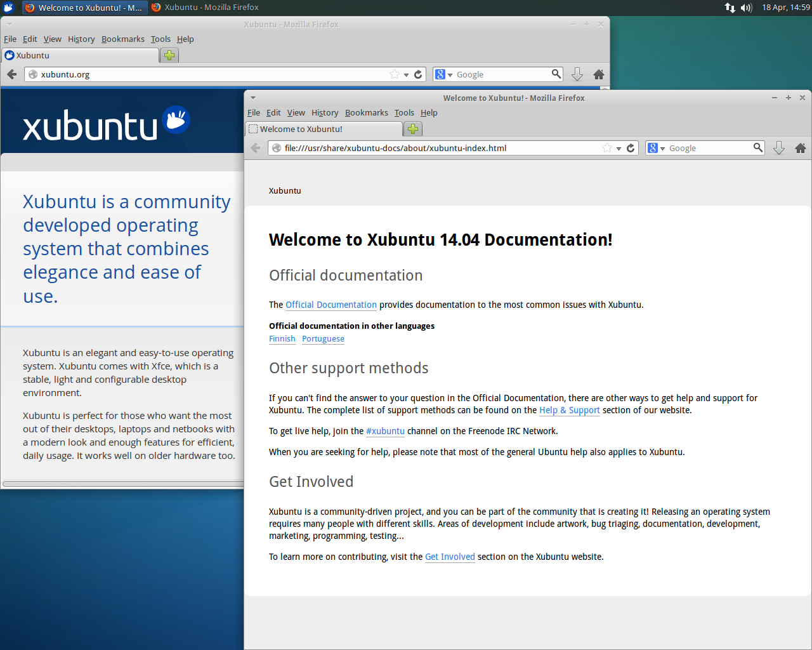Open the URL history dropdown in the front window

click(619, 149)
